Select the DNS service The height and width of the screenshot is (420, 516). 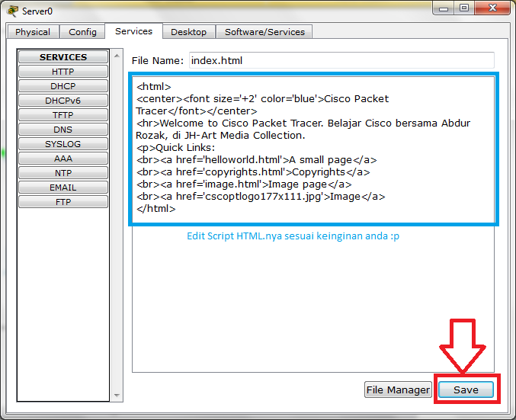coord(63,130)
